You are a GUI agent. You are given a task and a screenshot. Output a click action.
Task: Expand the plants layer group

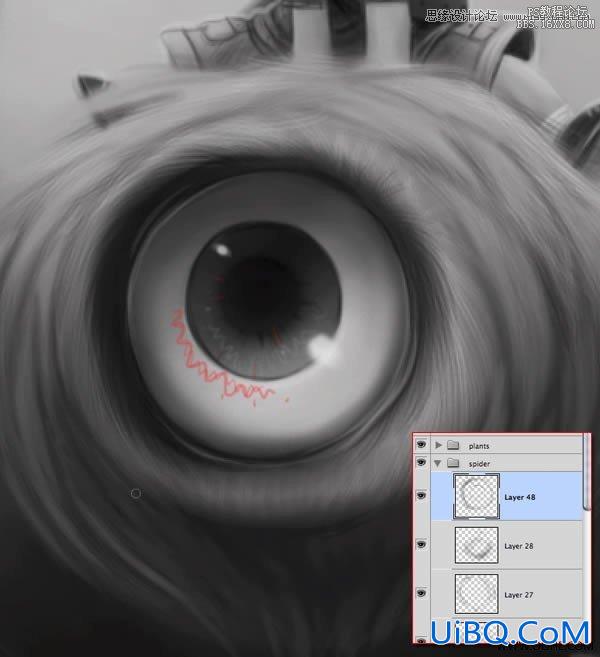tap(438, 445)
